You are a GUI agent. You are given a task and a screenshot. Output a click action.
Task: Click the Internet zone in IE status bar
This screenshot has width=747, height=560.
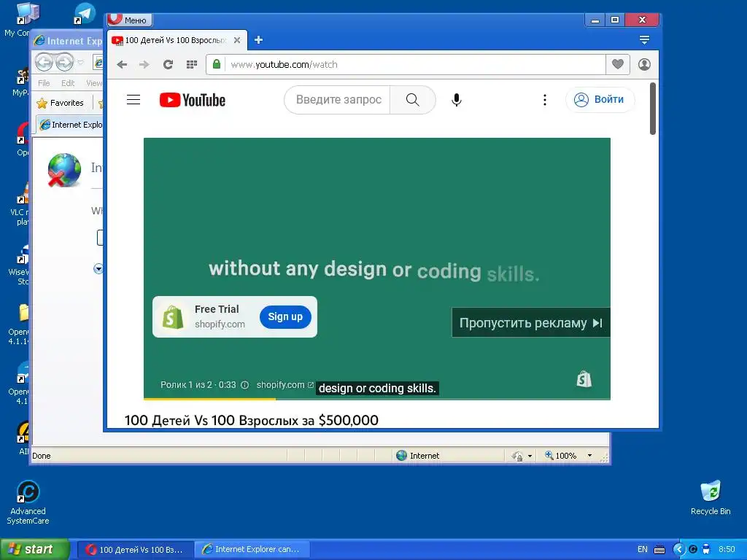[x=418, y=456]
